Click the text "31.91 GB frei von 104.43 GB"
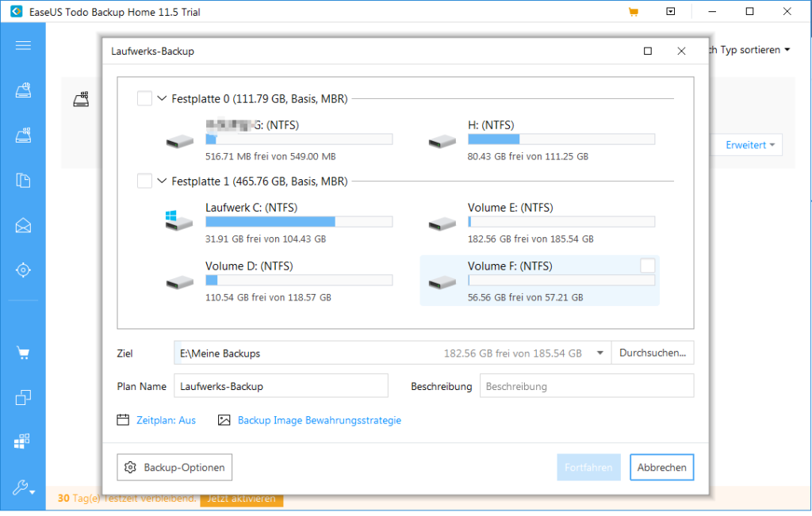This screenshot has width=812, height=516. [266, 239]
